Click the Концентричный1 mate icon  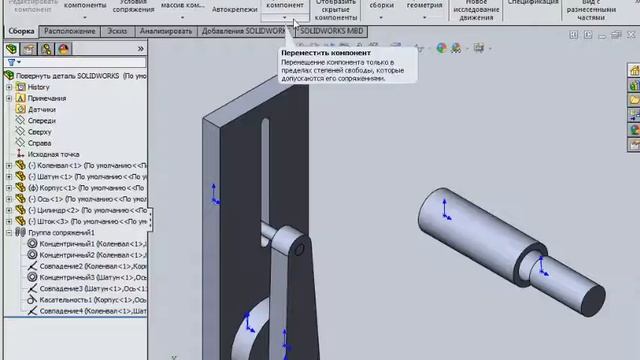pos(32,244)
